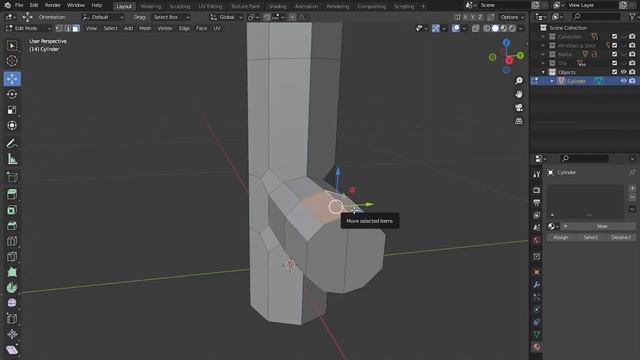Select the Poly Build tool

click(x=12, y=272)
